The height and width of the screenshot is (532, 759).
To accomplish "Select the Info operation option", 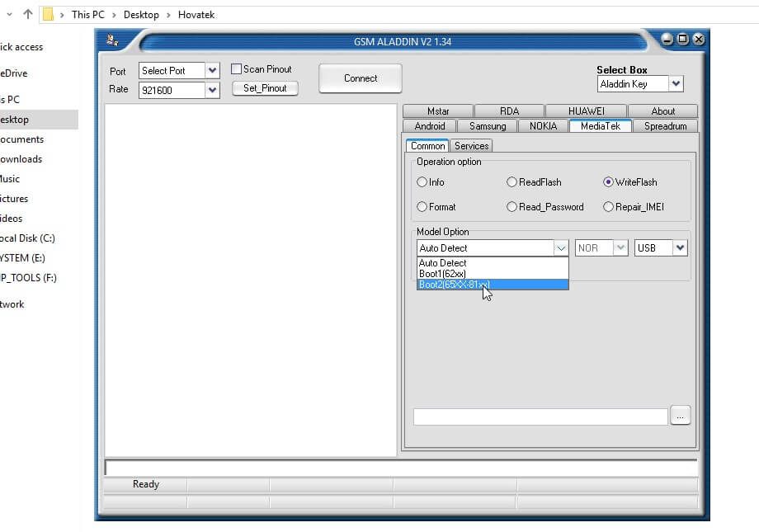I will 422,182.
